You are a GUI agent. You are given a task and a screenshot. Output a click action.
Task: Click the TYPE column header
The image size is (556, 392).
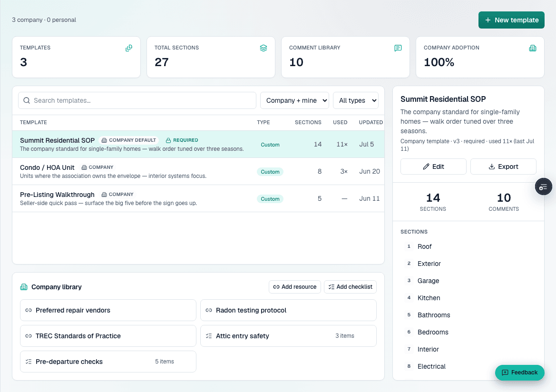point(263,122)
